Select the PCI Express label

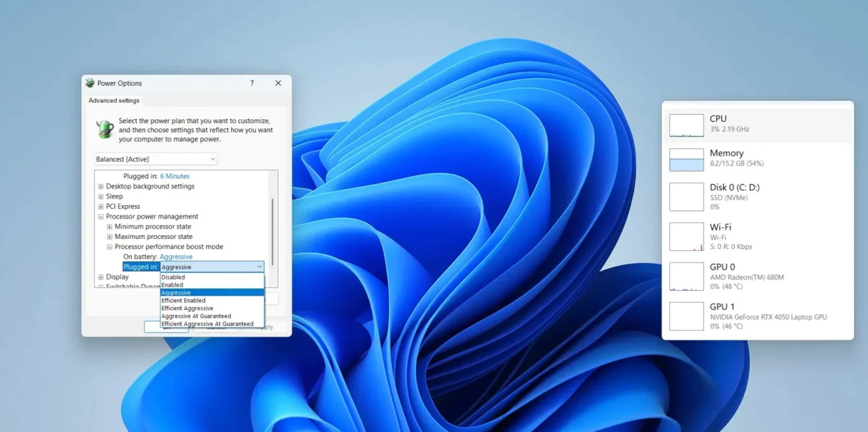(x=123, y=206)
